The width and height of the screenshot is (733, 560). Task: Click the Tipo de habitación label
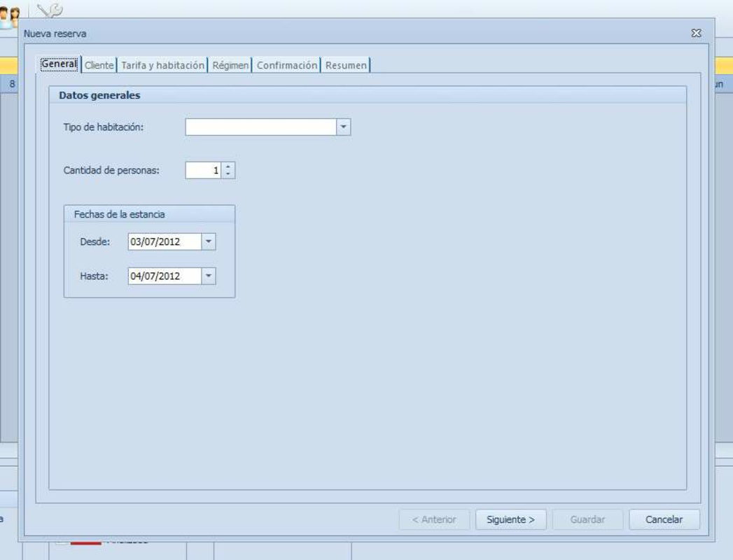(x=104, y=127)
